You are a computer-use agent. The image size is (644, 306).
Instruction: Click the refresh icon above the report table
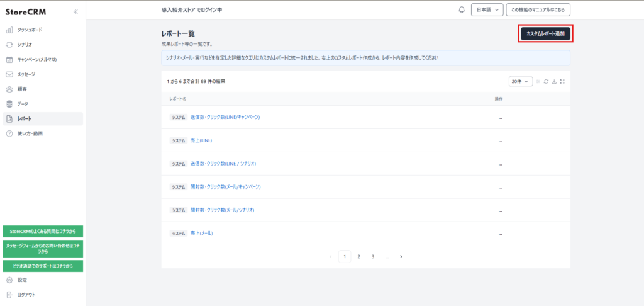pyautogui.click(x=546, y=81)
